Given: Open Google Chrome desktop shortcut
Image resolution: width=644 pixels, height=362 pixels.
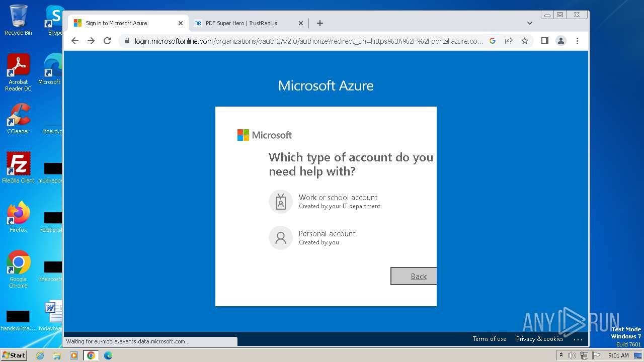Looking at the screenshot, I should (18, 269).
